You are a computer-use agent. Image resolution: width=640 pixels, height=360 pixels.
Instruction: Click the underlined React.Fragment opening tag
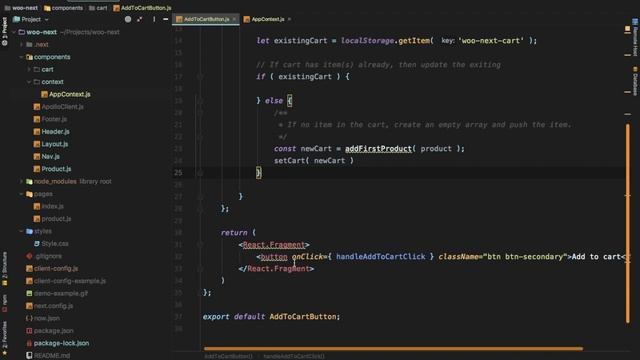tap(273, 244)
